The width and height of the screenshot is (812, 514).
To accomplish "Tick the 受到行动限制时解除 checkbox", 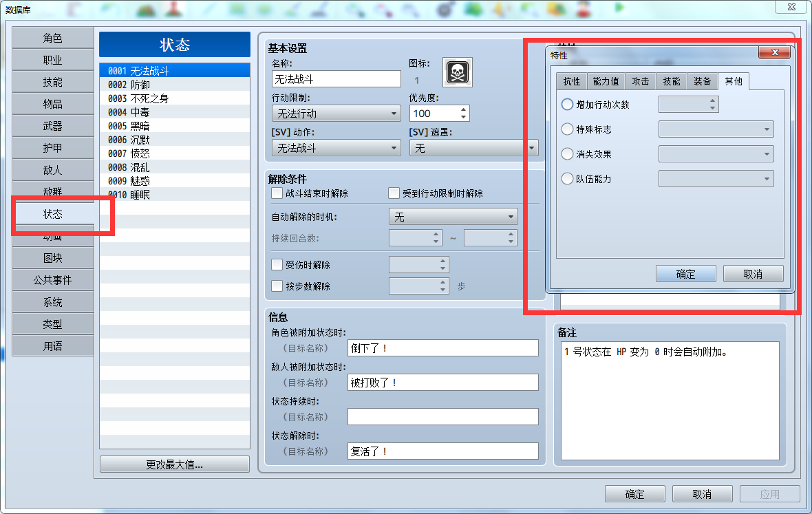I will coord(394,193).
